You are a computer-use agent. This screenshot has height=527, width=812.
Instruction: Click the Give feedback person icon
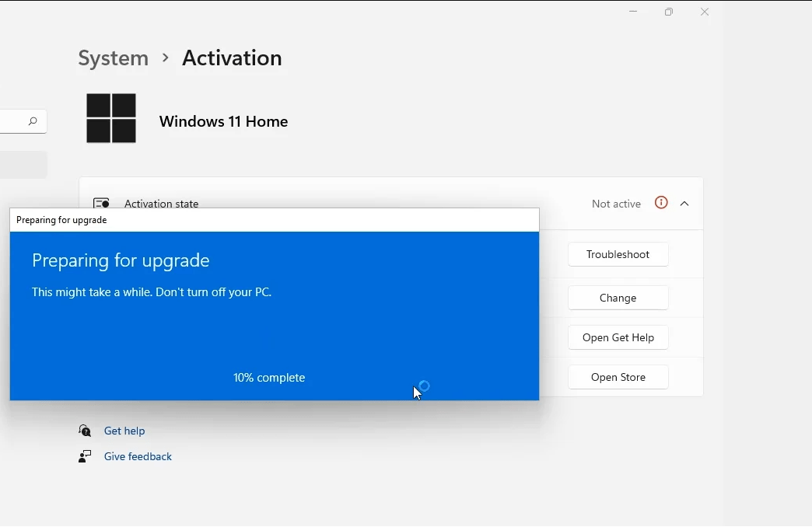pyautogui.click(x=85, y=456)
